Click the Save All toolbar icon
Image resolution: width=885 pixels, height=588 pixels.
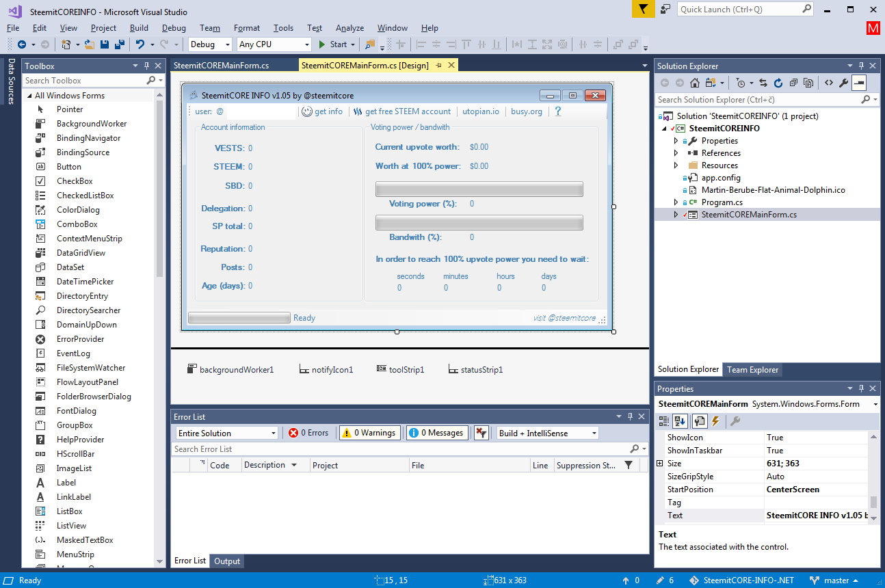(119, 44)
